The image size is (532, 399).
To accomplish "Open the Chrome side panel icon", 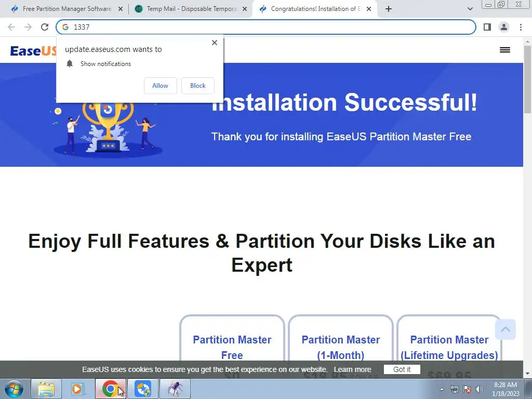I will 487,27.
